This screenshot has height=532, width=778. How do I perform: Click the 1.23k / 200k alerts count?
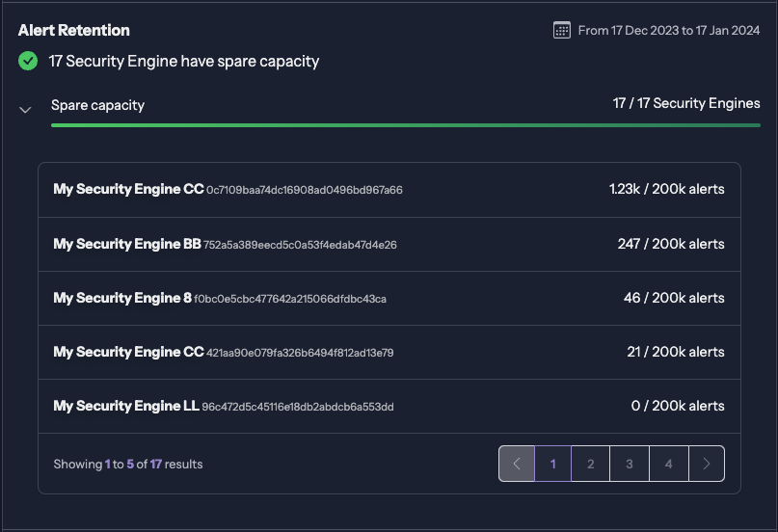pyautogui.click(x=666, y=190)
